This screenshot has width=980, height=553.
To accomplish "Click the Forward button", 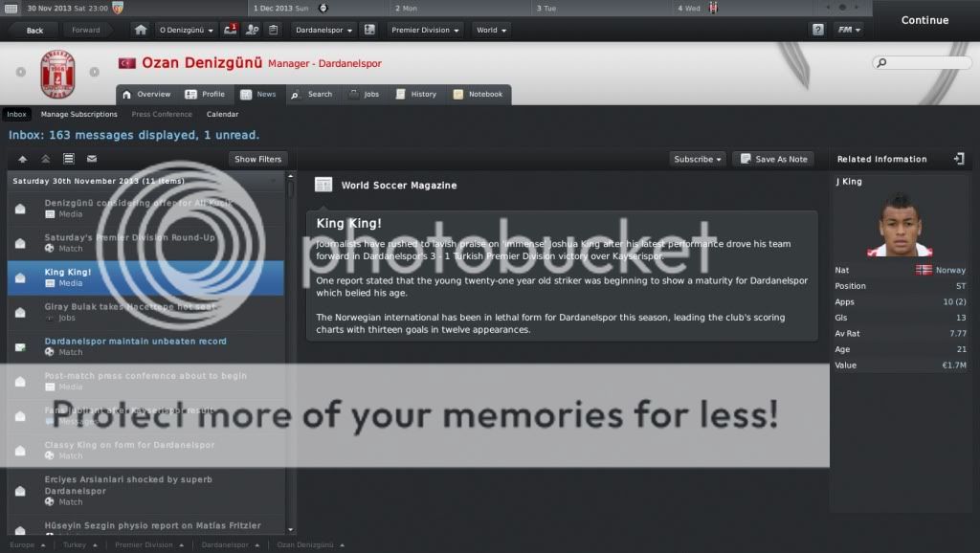I will point(85,30).
